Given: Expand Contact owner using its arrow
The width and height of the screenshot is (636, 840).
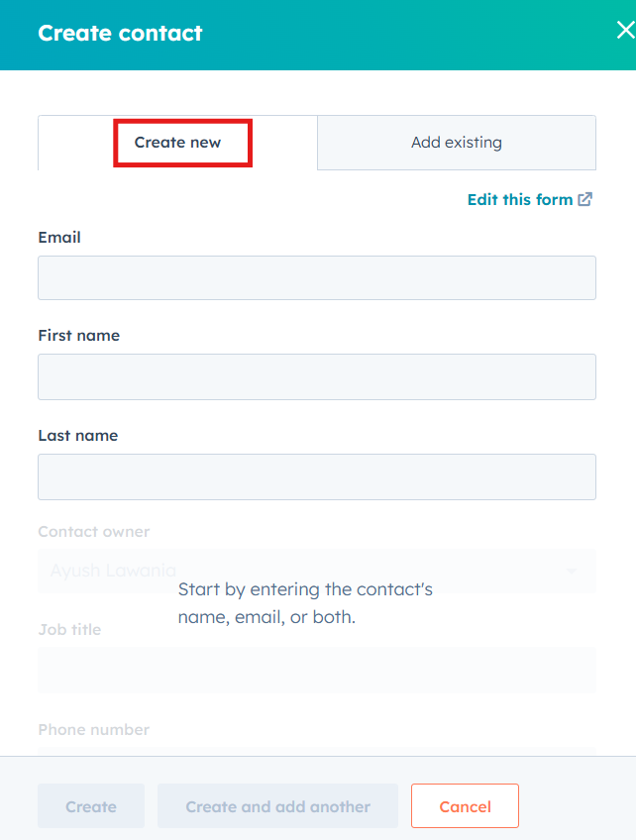Looking at the screenshot, I should tap(572, 572).
